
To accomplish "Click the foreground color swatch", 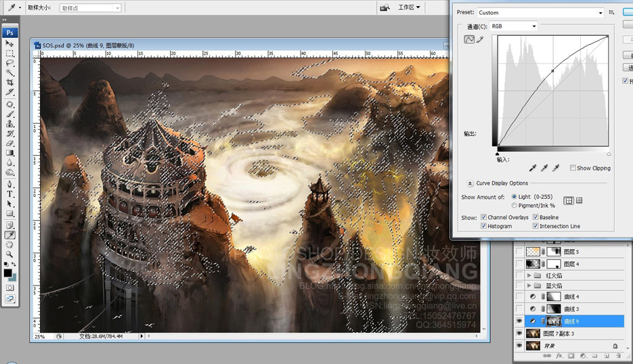I will coord(7,273).
